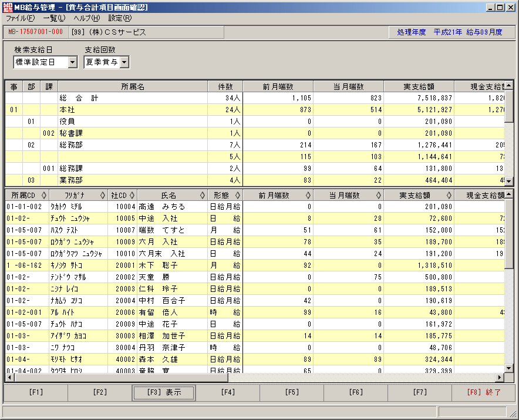
Task: Select the 秘書課 department row
Action: pos(255,133)
